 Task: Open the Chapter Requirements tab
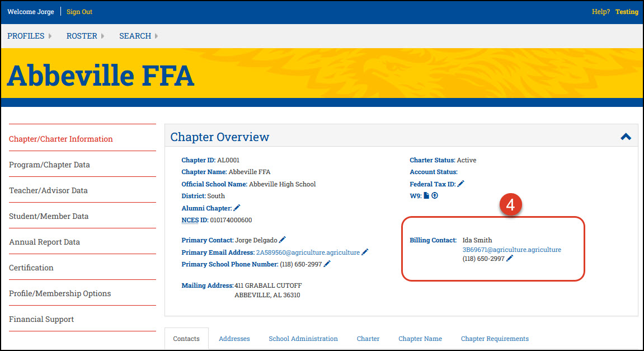495,339
